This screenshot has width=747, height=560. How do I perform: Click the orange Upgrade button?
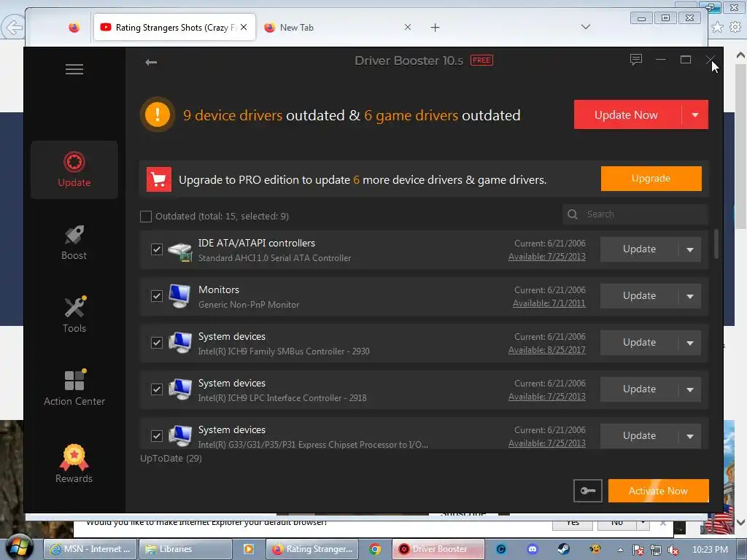[651, 179]
